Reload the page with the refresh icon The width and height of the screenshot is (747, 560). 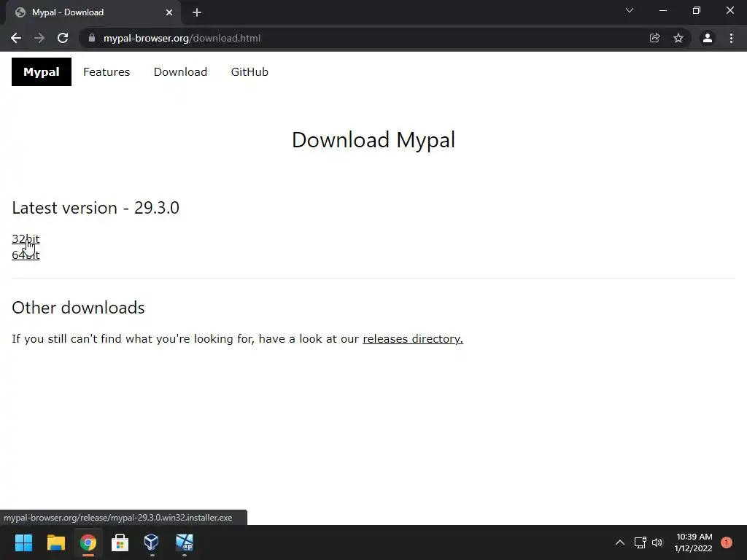pos(63,38)
